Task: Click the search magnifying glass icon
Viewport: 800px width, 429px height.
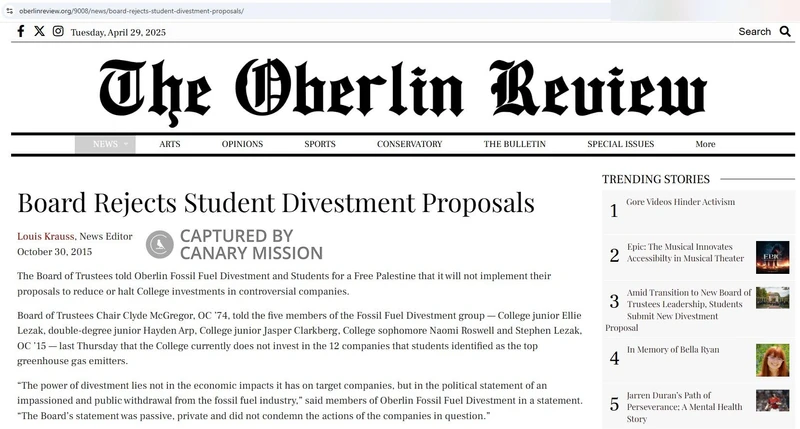Action: pos(785,31)
